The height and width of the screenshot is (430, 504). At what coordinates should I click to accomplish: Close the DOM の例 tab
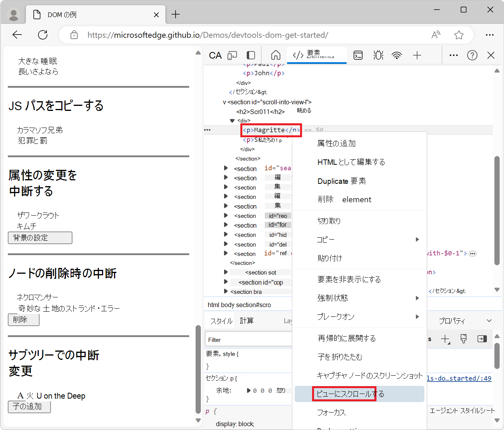click(x=156, y=15)
